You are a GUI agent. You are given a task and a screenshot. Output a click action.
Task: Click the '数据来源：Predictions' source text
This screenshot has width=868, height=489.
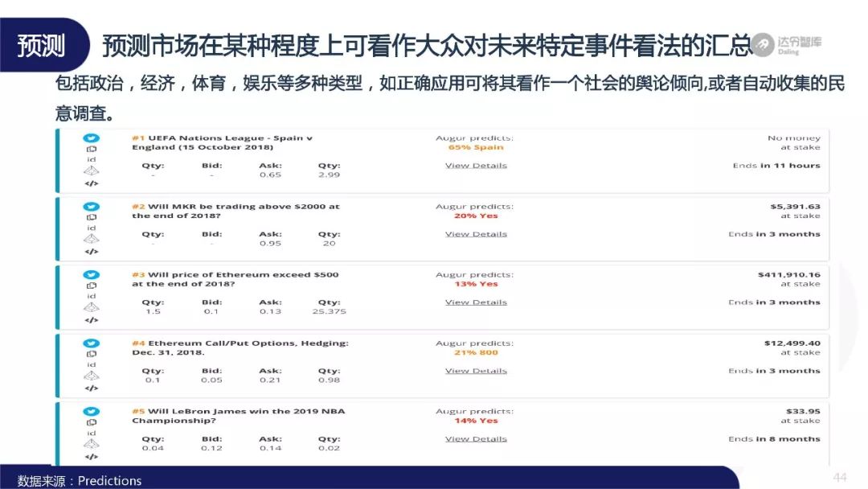click(x=79, y=481)
